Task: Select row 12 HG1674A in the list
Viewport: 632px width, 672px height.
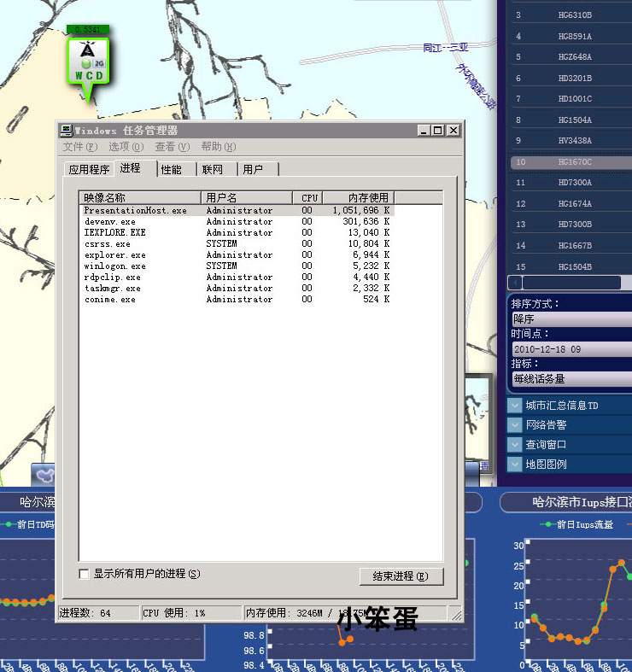Action: pos(571,204)
